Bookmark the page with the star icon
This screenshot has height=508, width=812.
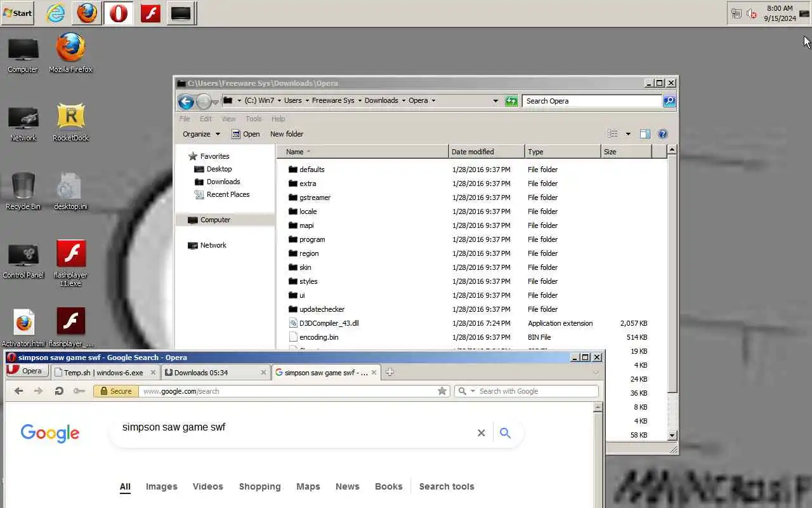tap(442, 391)
